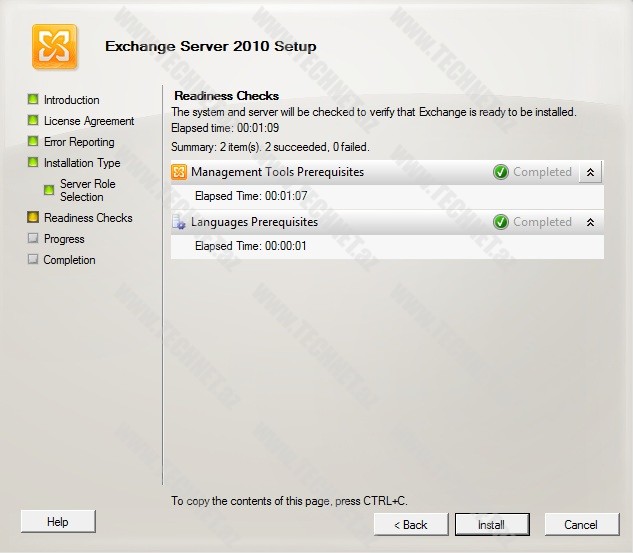Collapse the Languages Prerequisites section

(x=590, y=222)
